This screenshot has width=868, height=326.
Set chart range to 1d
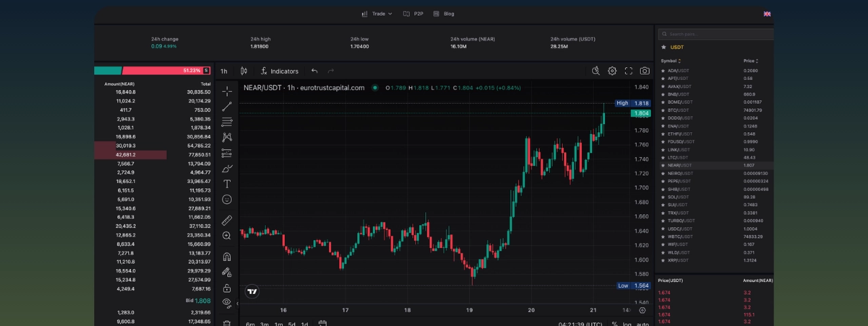pyautogui.click(x=304, y=324)
